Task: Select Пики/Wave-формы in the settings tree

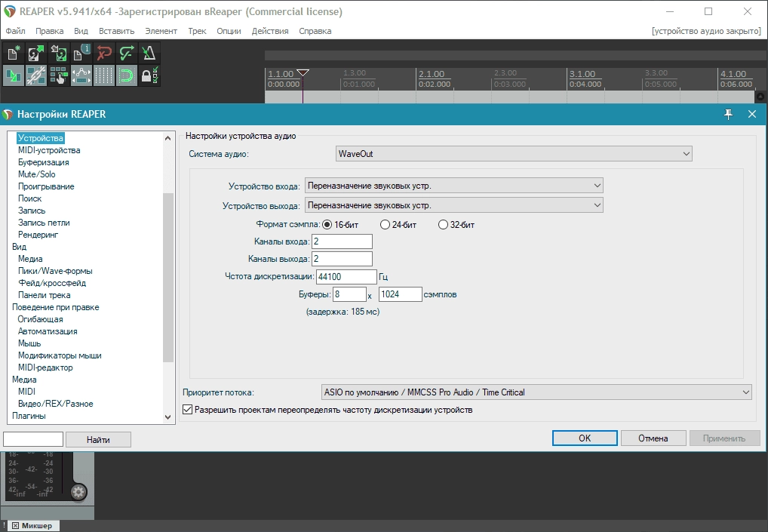Action: pyautogui.click(x=55, y=271)
